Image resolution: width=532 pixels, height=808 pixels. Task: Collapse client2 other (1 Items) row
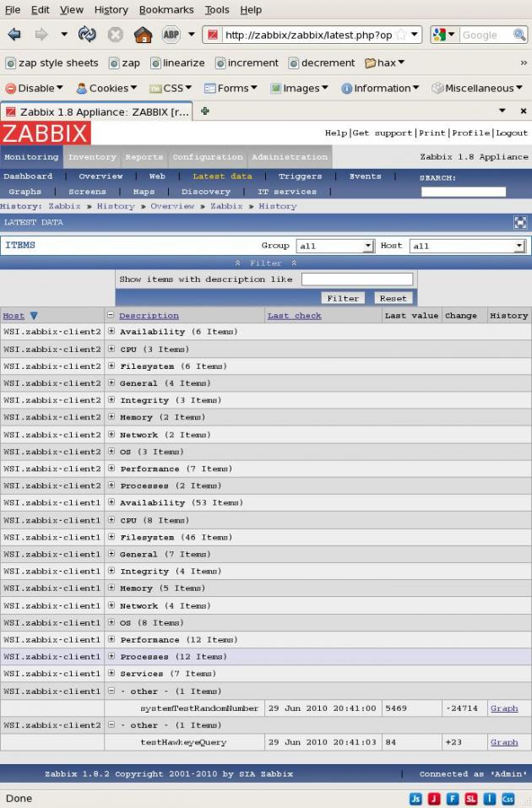coord(111,724)
